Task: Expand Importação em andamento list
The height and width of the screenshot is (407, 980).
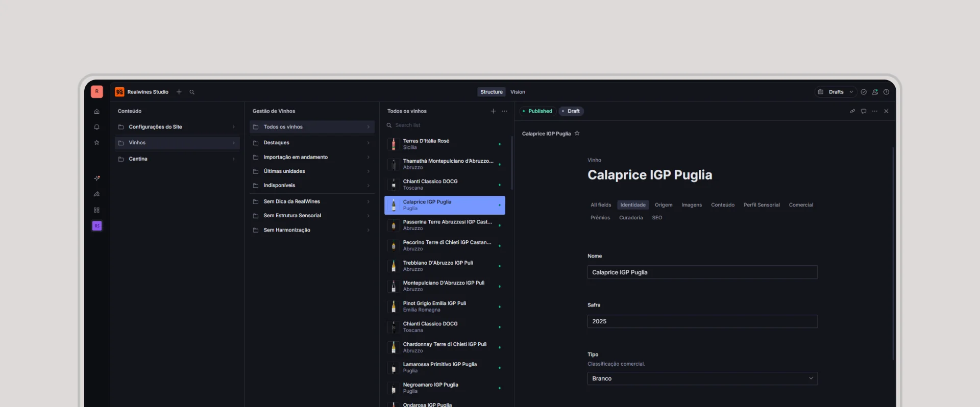Action: click(x=312, y=157)
